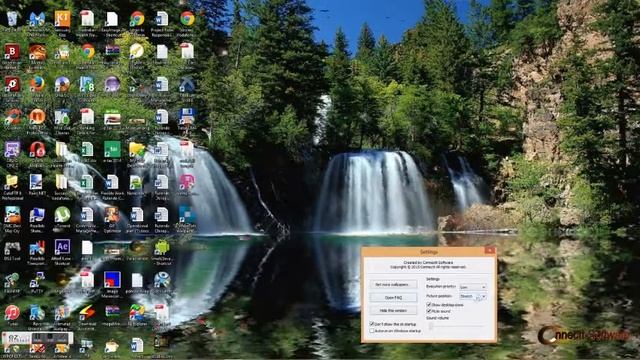The height and width of the screenshot is (360, 640).
Task: Open the Picture position dropdown
Action: pos(473,296)
